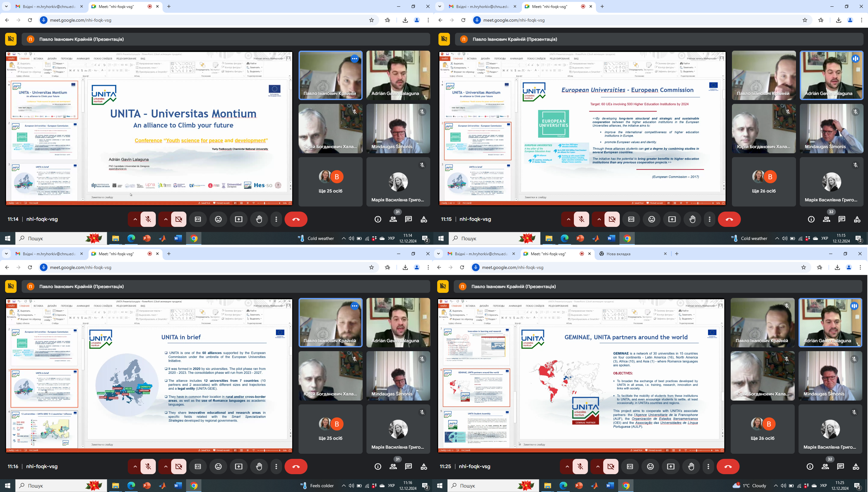868x492 pixels.
Task: Click Present now icon in 11:14 Meet window
Action: pos(239,219)
